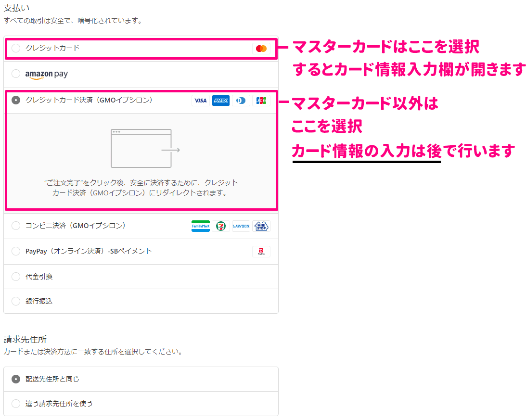Select クレジットカード決済（GMOイプシロン） radio button
The width and height of the screenshot is (526, 420).
(x=16, y=100)
